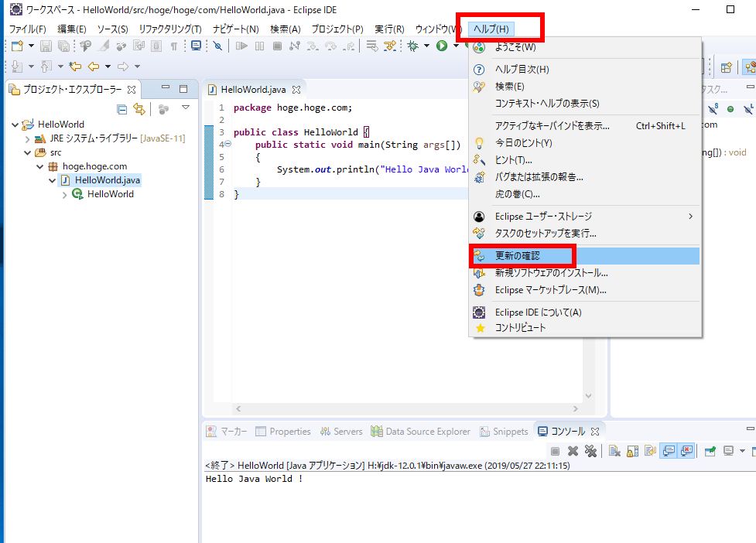Click the Clear Console icon
Viewport: 756px width, 543px height.
pos(614,451)
